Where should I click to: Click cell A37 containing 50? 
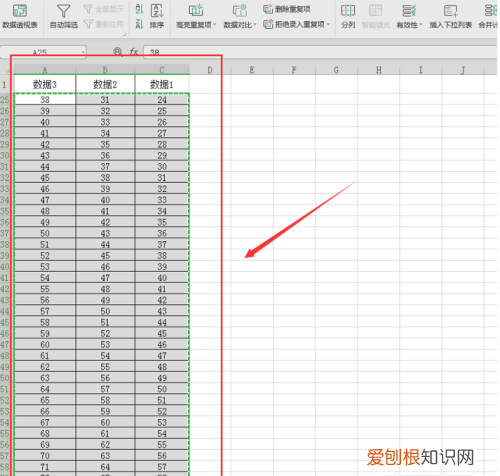[45, 233]
